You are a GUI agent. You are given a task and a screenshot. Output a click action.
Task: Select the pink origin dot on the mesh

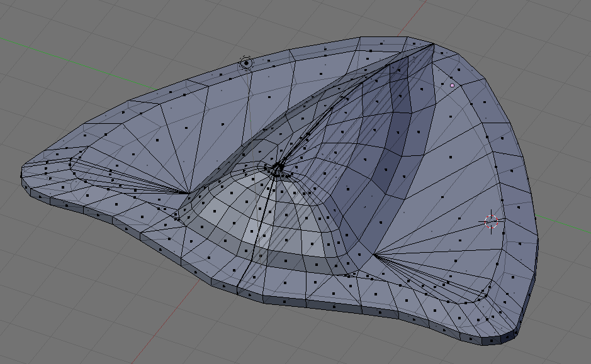click(453, 85)
